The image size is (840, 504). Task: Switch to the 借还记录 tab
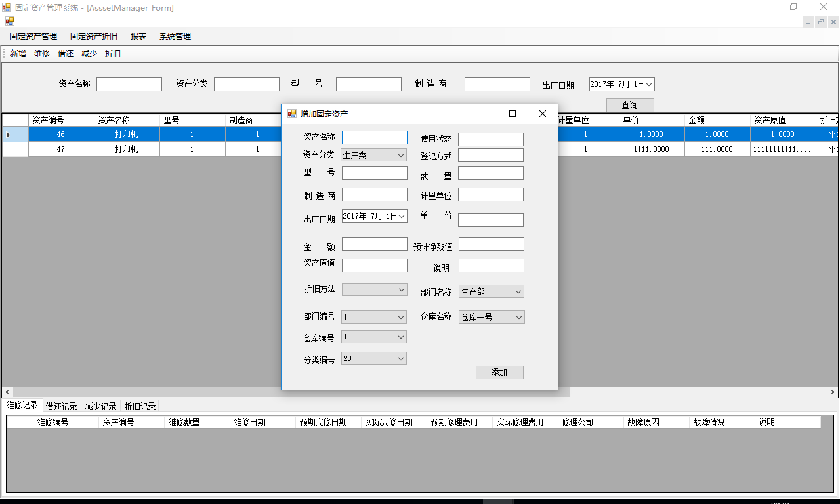62,406
